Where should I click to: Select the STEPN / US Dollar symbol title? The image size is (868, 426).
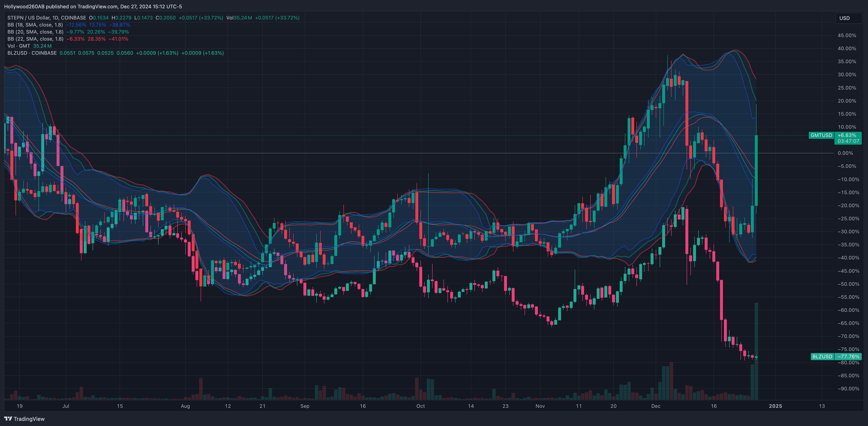click(47, 18)
